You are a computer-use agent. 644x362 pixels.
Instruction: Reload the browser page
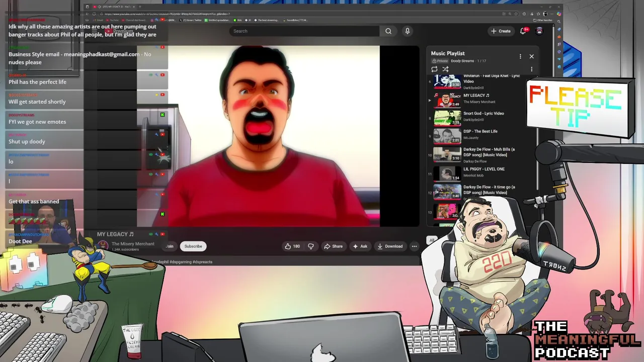coord(94,14)
